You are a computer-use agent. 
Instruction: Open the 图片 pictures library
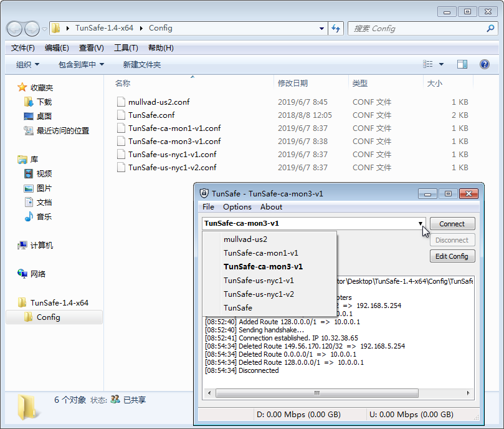[x=38, y=188]
